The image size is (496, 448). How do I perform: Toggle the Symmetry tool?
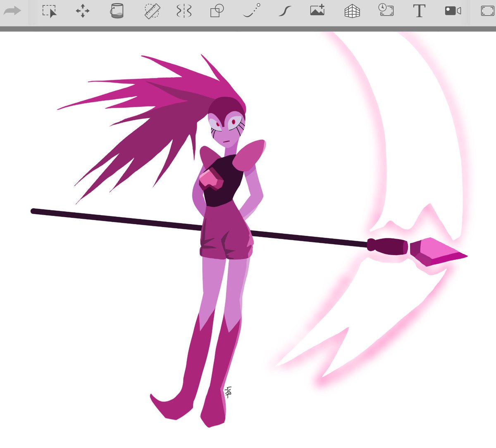[184, 11]
